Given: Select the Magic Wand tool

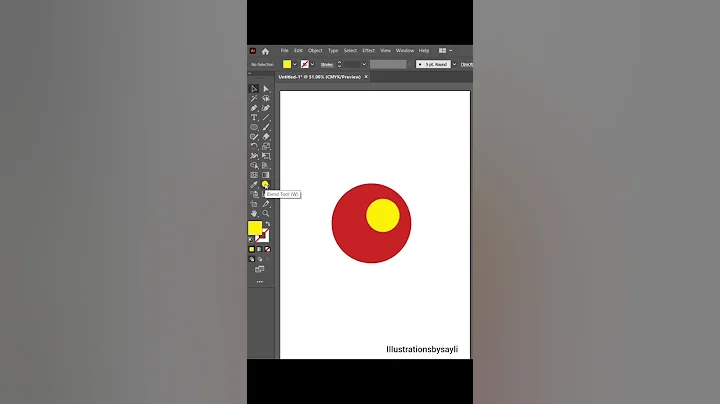Looking at the screenshot, I should tap(254, 98).
